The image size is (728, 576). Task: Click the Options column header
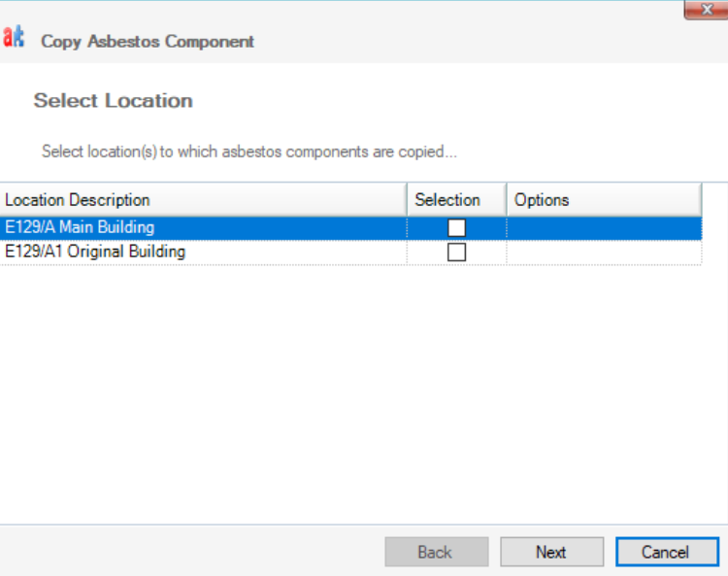(602, 200)
